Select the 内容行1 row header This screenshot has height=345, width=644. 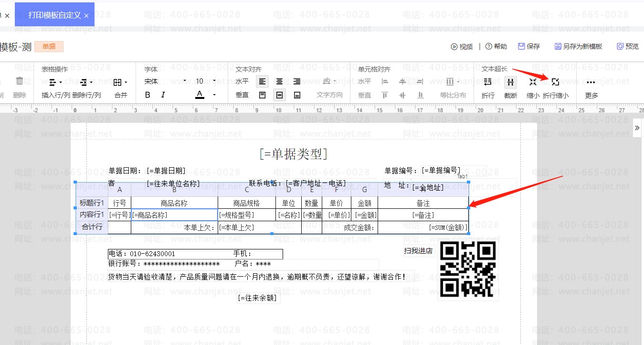pyautogui.click(x=92, y=215)
